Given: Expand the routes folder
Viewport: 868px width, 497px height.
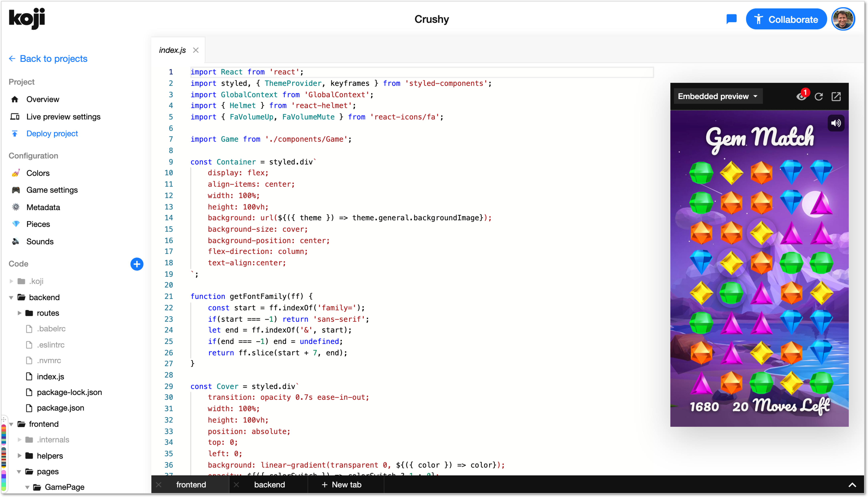Looking at the screenshot, I should (19, 313).
